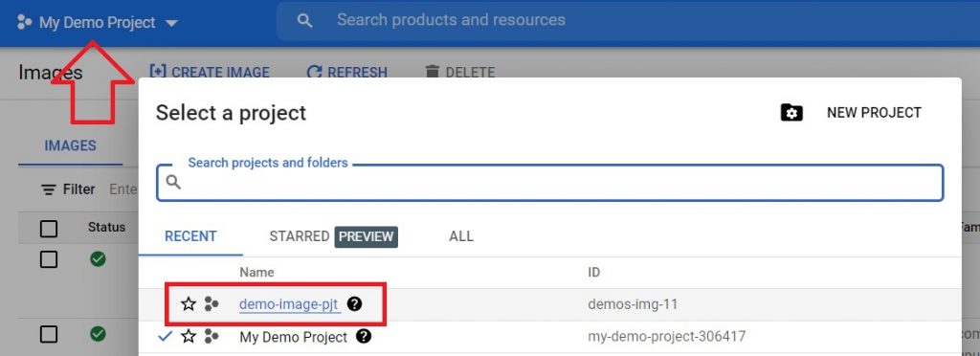Click the second row green status icon

(98, 334)
